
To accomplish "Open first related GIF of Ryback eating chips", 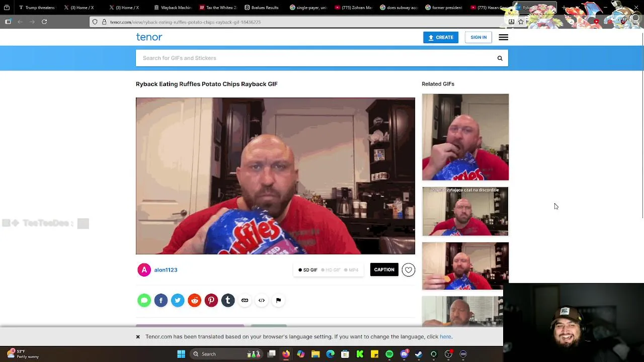I will [x=465, y=137].
